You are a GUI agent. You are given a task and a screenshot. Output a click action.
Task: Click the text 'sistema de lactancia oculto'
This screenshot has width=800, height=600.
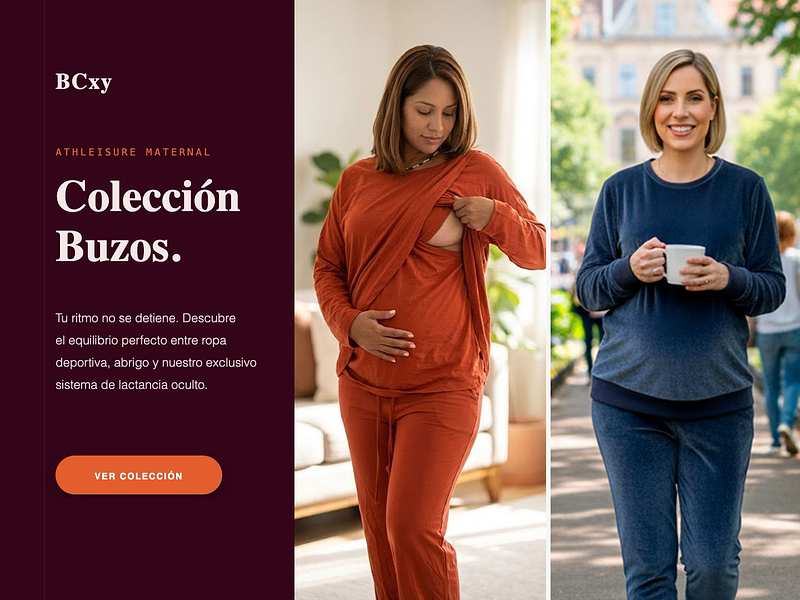pos(131,385)
